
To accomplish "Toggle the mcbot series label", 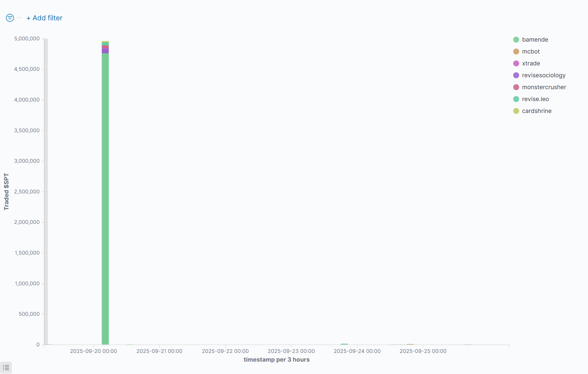I will [531, 52].
